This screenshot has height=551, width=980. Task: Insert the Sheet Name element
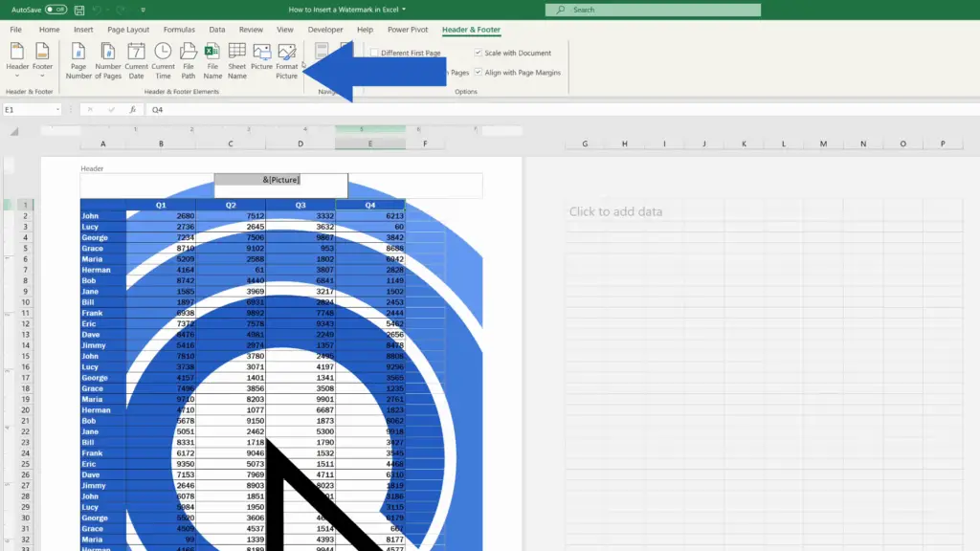[237, 60]
